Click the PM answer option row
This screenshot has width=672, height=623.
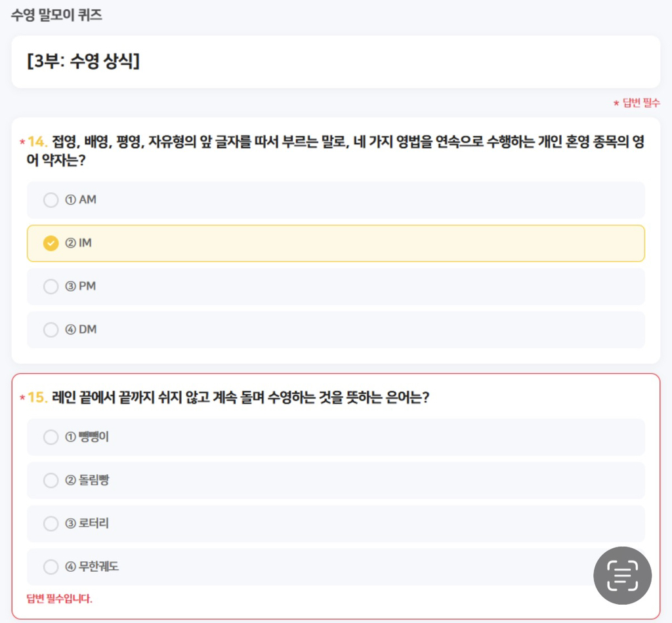335,287
